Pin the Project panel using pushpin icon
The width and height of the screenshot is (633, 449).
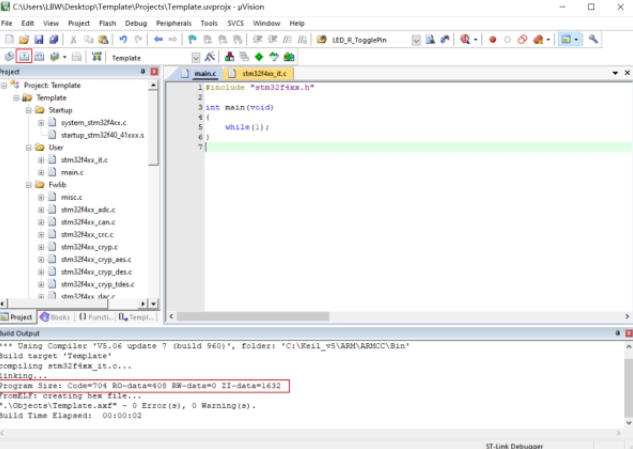tap(142, 73)
